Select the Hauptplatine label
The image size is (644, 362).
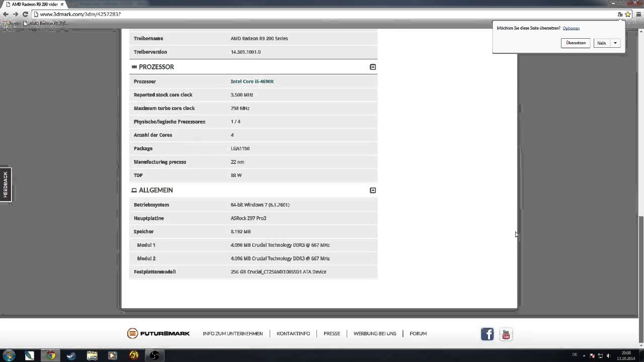click(x=149, y=218)
